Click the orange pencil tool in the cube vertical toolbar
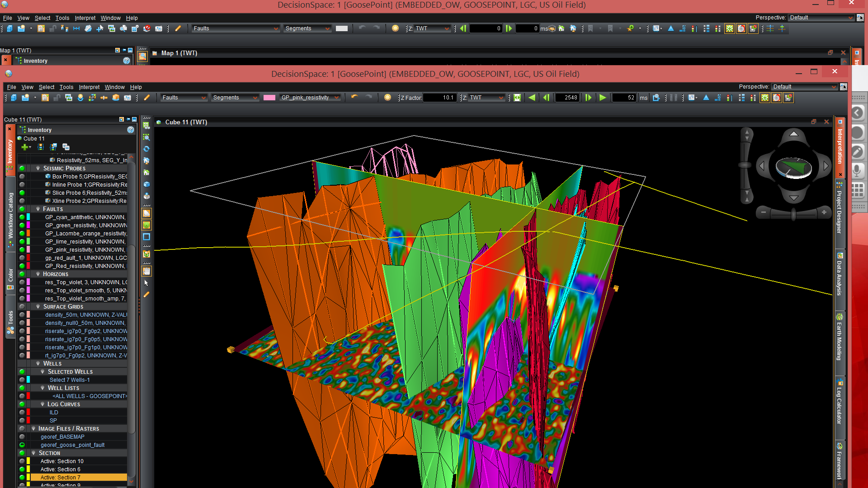 pyautogui.click(x=146, y=295)
